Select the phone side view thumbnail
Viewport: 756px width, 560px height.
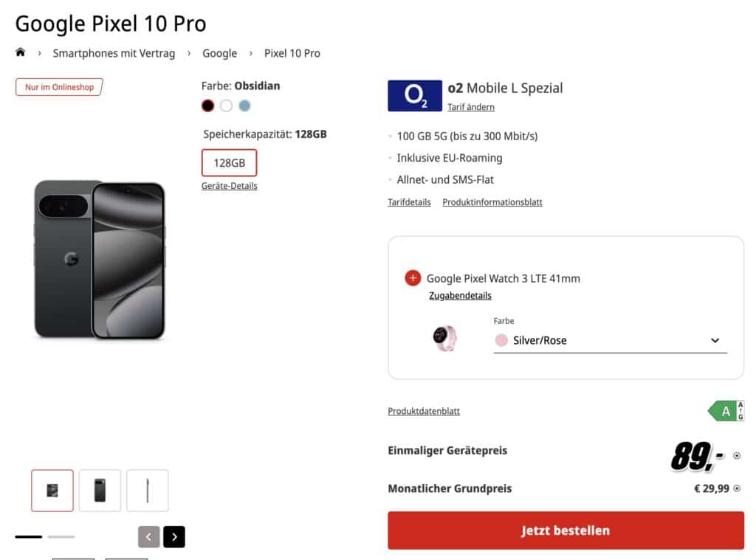point(147,491)
